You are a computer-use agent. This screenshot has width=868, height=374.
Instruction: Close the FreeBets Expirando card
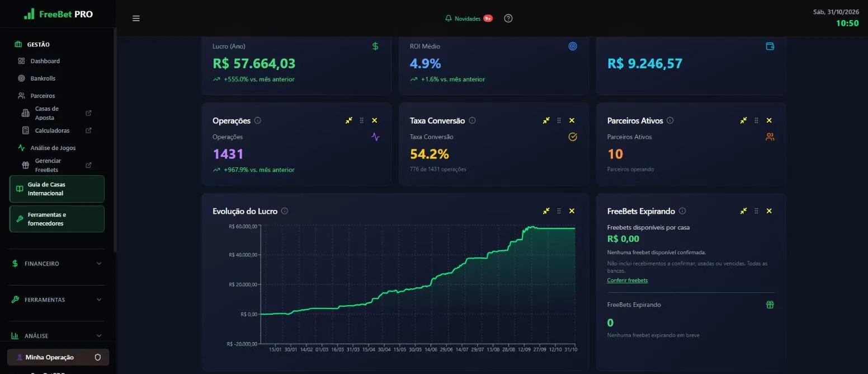click(769, 211)
